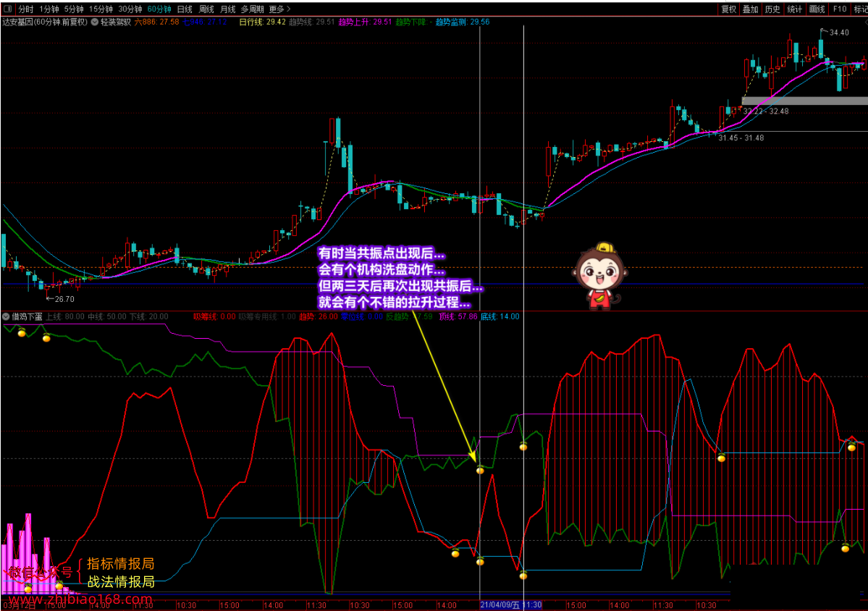The height and width of the screenshot is (611, 868).
Task: Select the 1分钟 period tab
Action: [x=49, y=9]
